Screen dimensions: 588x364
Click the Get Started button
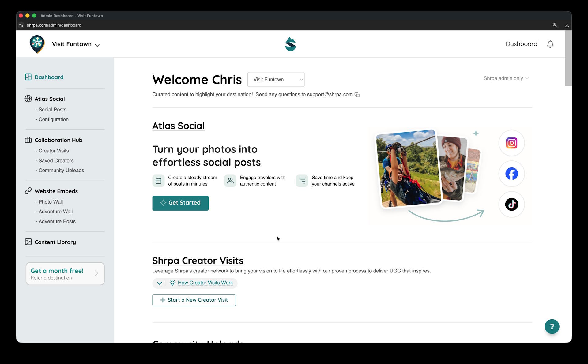[x=180, y=203]
